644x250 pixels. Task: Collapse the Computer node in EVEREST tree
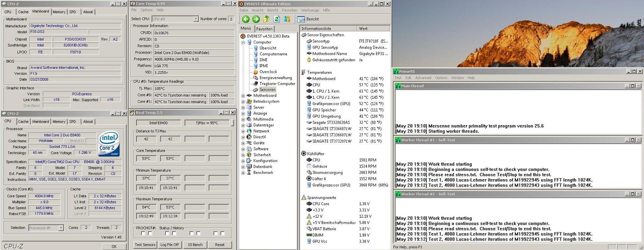pyautogui.click(x=243, y=43)
